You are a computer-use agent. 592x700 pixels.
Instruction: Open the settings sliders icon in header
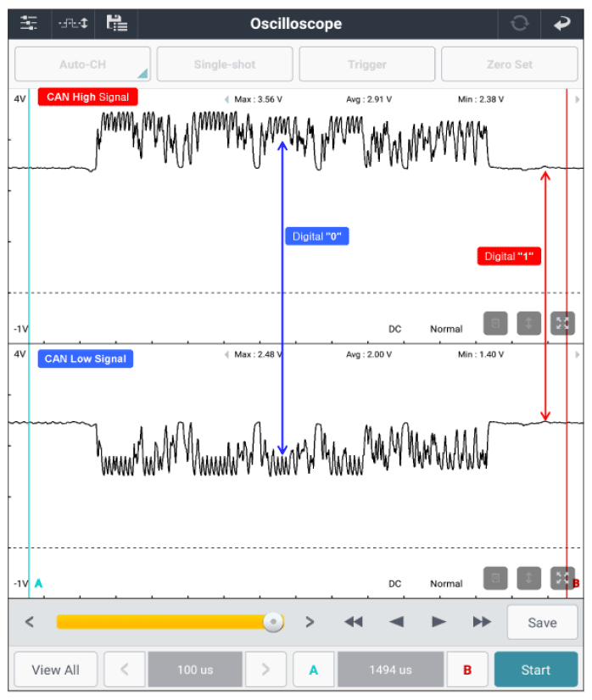coord(29,23)
